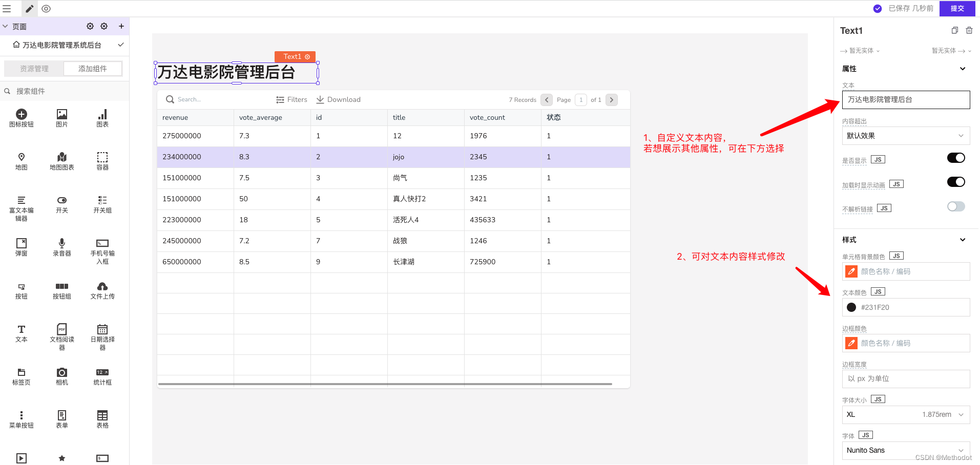Pick the 边框颜色 color swatch
The height and width of the screenshot is (465, 980).
coord(851,343)
